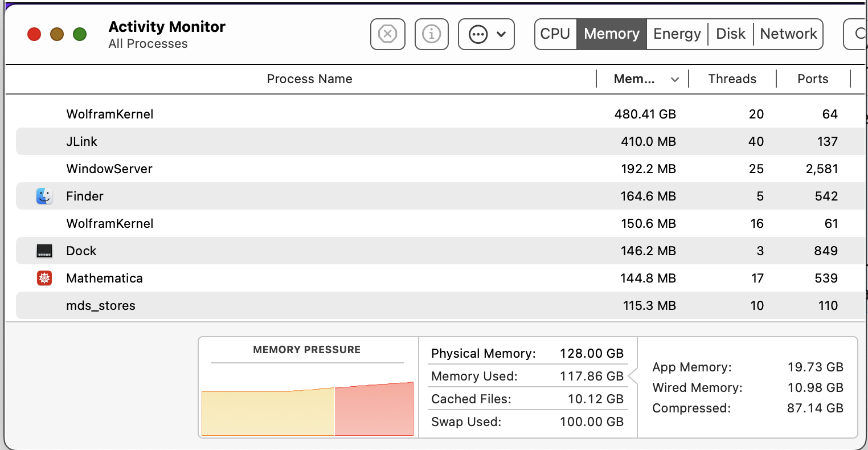Sort by Ports column header
868x450 pixels.
813,79
